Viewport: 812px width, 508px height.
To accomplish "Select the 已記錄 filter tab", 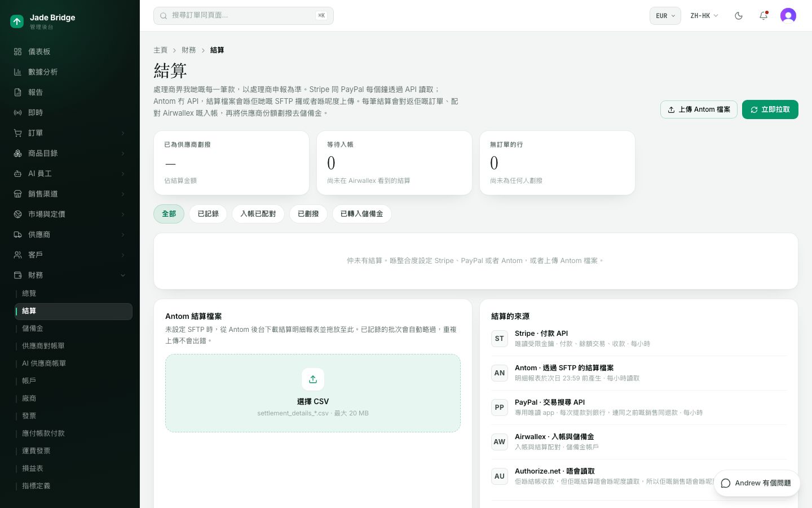I will click(208, 214).
